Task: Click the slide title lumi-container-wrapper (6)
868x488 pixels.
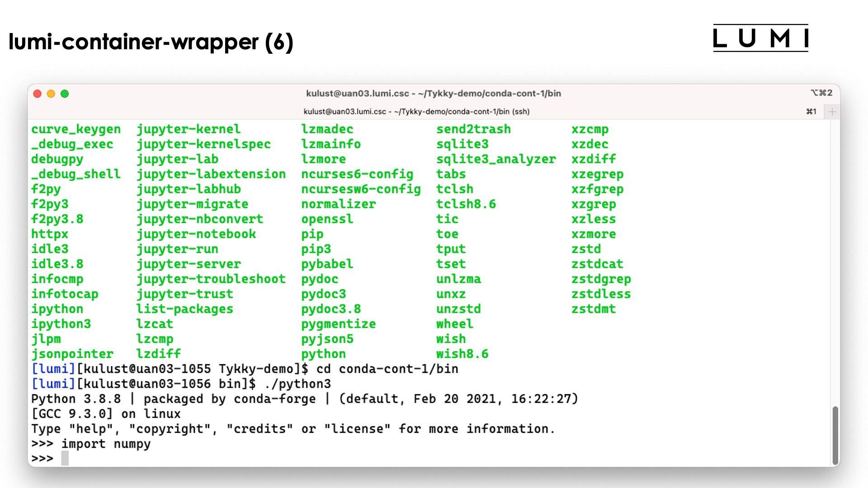Action: coord(151,42)
